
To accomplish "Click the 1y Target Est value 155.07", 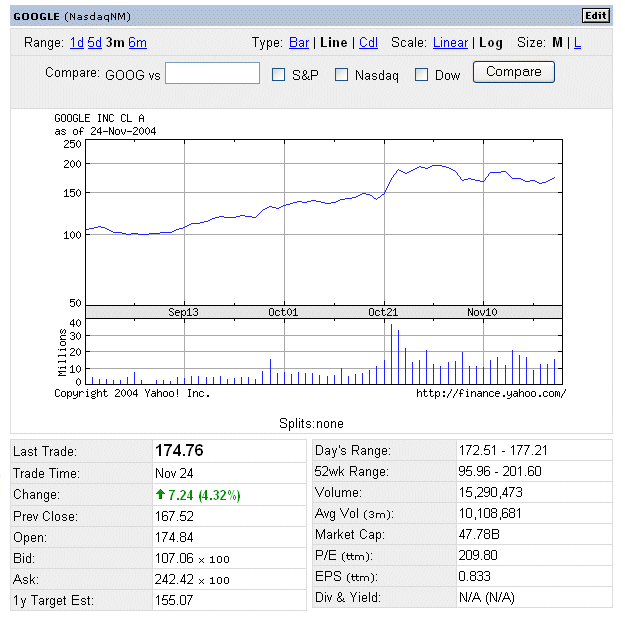I will point(174,600).
